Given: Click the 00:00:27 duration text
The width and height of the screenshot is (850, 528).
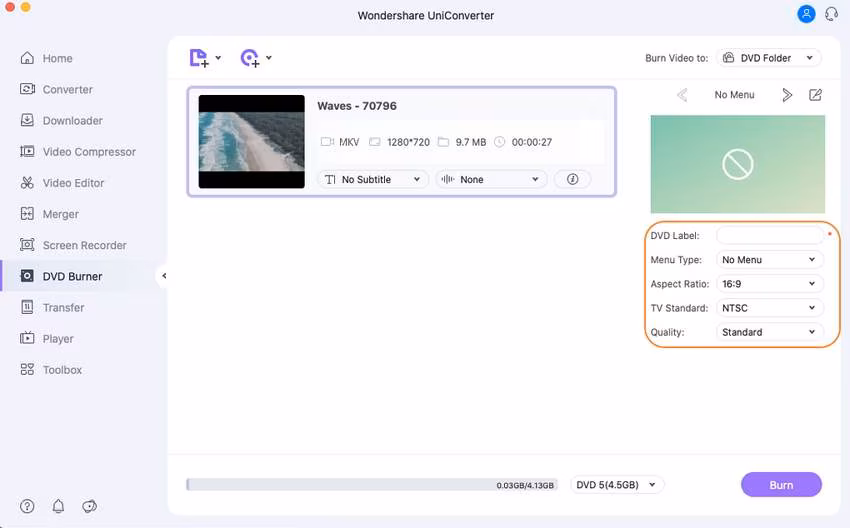Looking at the screenshot, I should click(532, 143).
